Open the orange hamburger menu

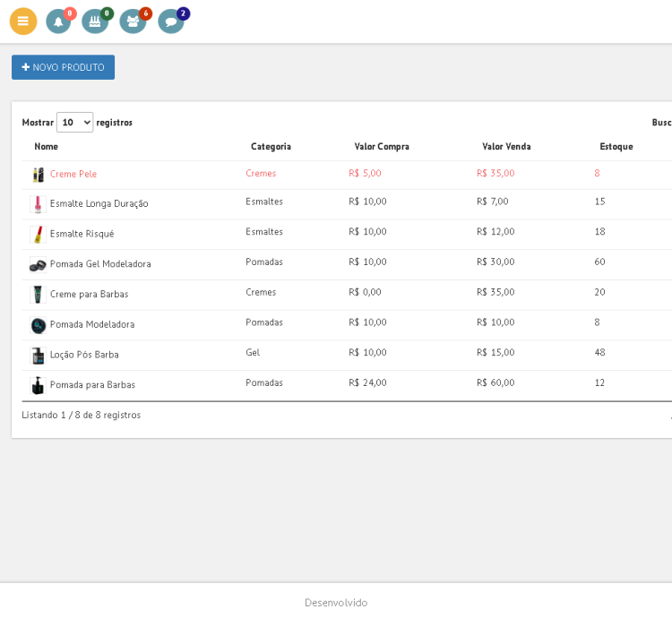(23, 21)
